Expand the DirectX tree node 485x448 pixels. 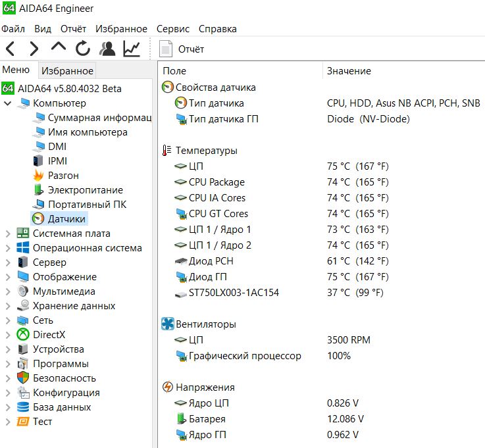coord(8,335)
